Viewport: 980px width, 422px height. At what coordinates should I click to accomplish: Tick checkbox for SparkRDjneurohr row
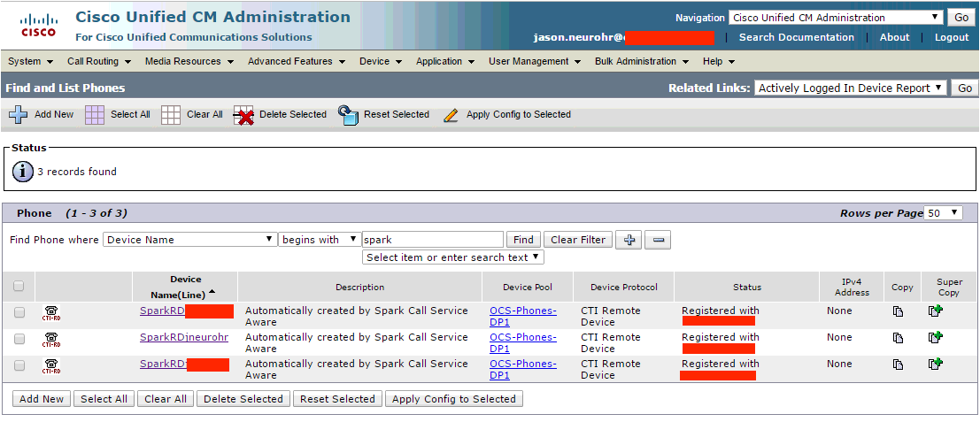(19, 338)
